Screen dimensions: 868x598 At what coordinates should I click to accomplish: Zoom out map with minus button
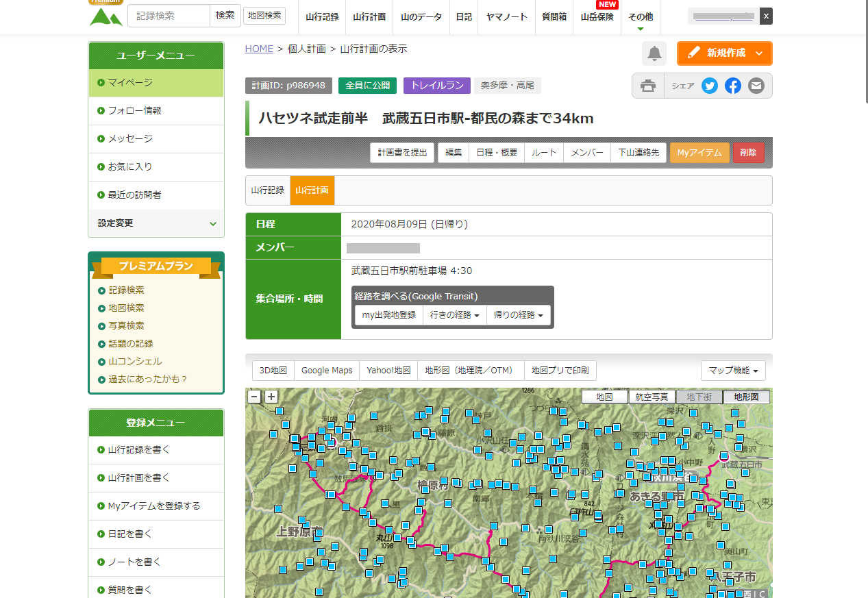pos(254,397)
